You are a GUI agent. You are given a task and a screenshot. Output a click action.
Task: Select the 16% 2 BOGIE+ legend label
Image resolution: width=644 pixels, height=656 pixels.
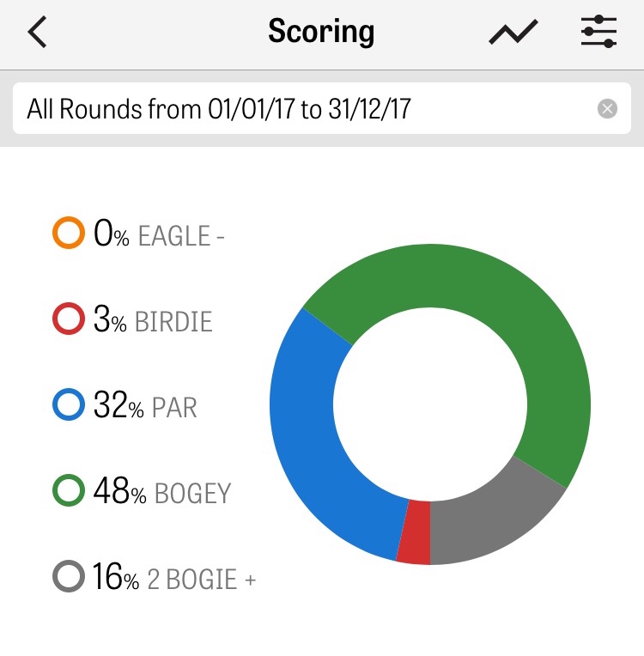coord(174,578)
